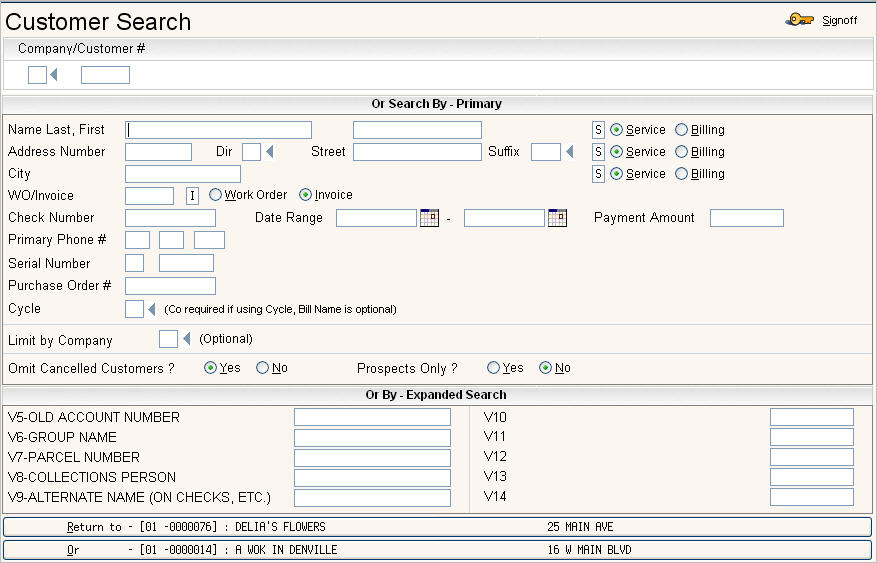Screen dimensions: 877x563
Task: Choose the Invoice radio button
Action: point(305,195)
